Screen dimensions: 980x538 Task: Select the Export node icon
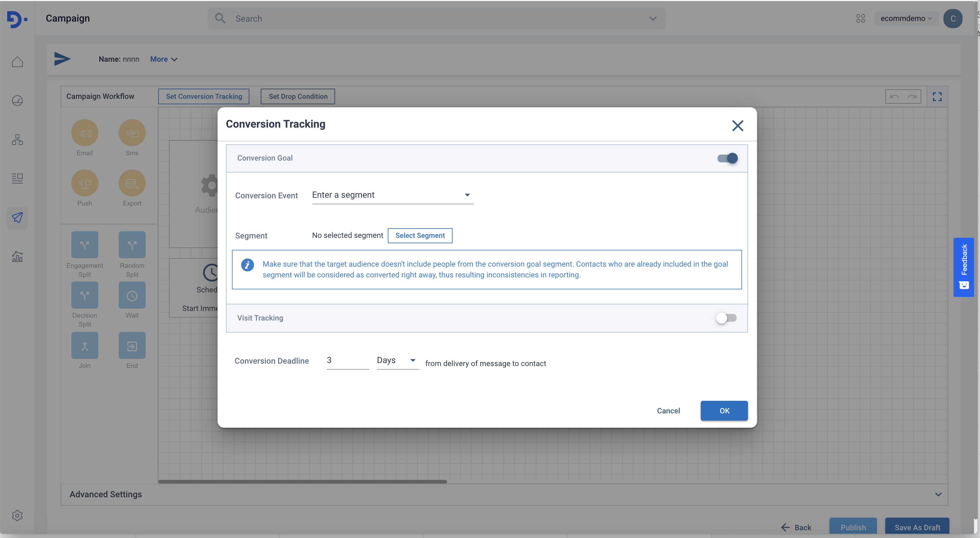(132, 183)
